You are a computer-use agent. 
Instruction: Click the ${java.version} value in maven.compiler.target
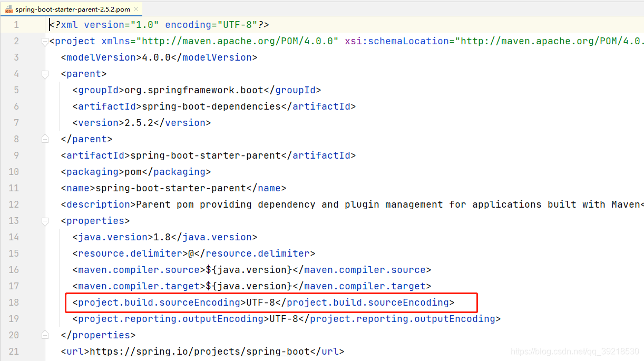(249, 287)
